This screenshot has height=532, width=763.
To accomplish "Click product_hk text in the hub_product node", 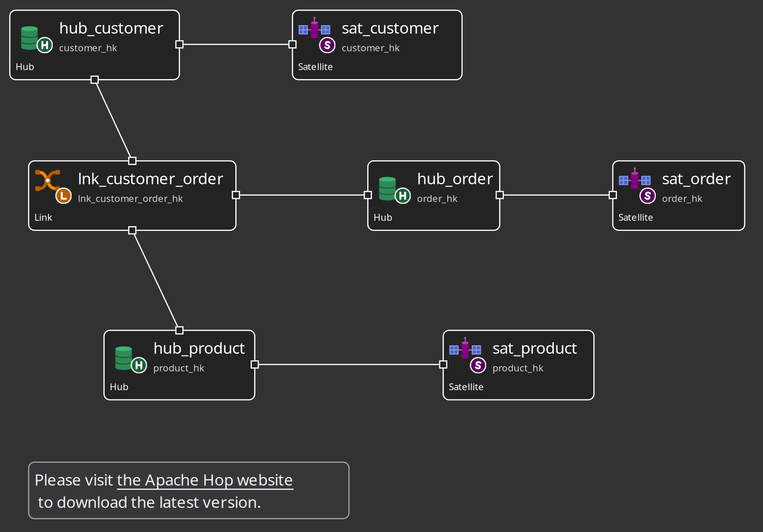I will (179, 368).
